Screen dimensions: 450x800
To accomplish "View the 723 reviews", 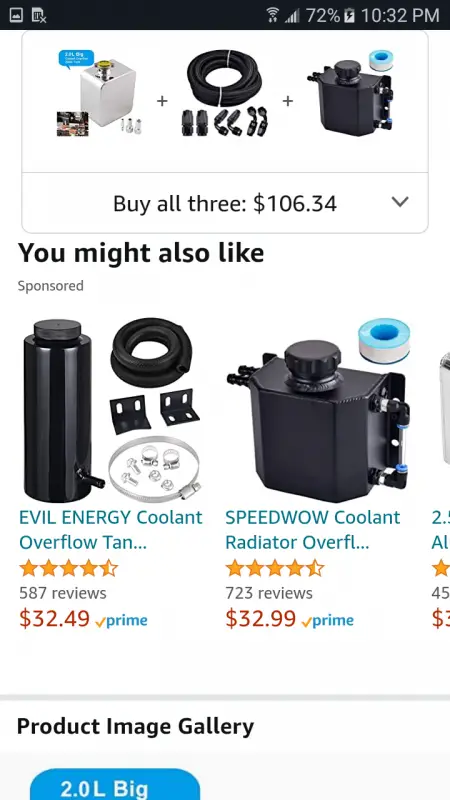I will point(269,593).
